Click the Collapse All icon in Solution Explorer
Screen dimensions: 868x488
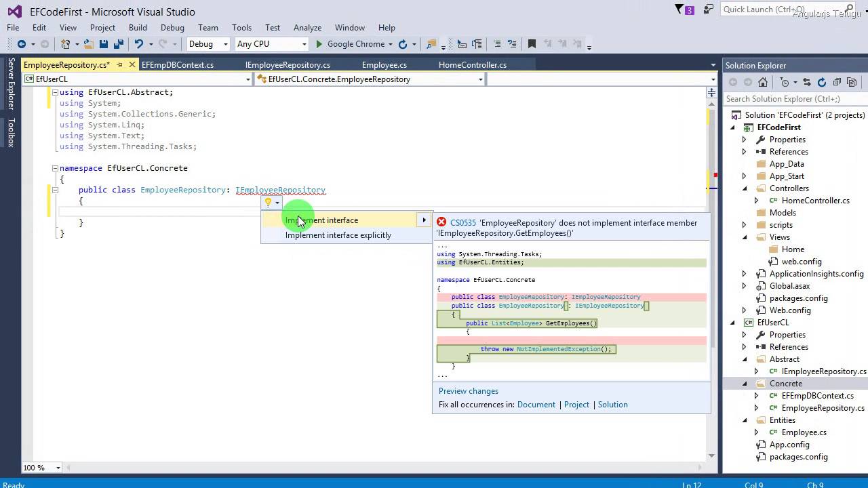(x=837, y=82)
